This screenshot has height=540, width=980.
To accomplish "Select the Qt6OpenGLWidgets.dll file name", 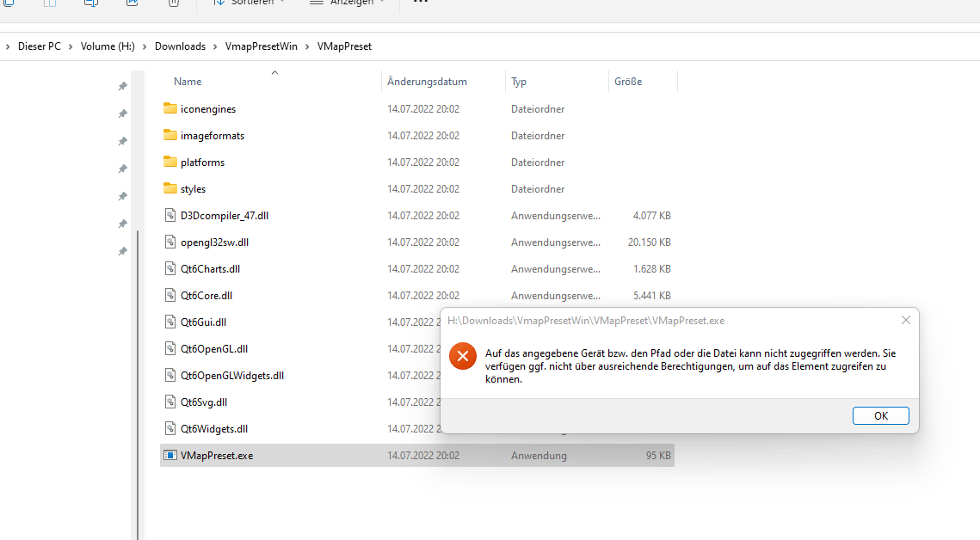I will [x=231, y=376].
